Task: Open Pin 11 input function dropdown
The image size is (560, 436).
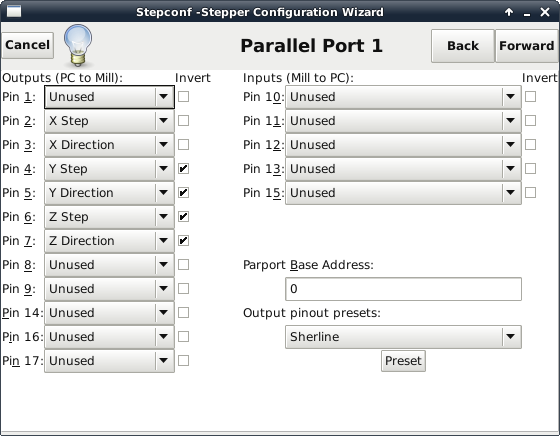Action: 403,121
